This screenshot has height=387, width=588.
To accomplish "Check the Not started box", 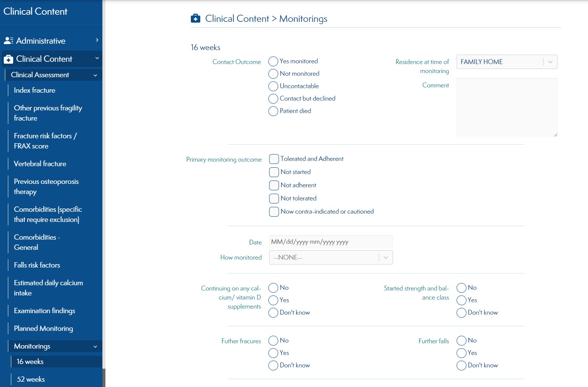I will 274,172.
